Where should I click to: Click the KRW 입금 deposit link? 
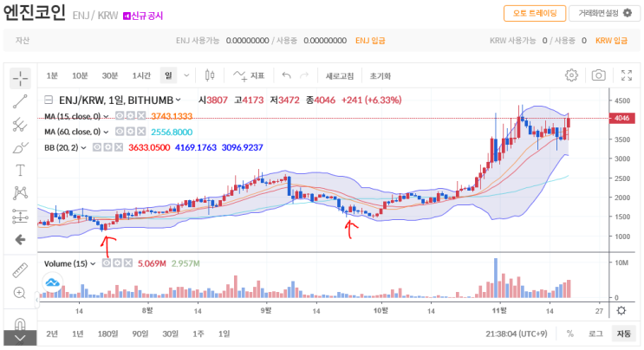point(611,41)
